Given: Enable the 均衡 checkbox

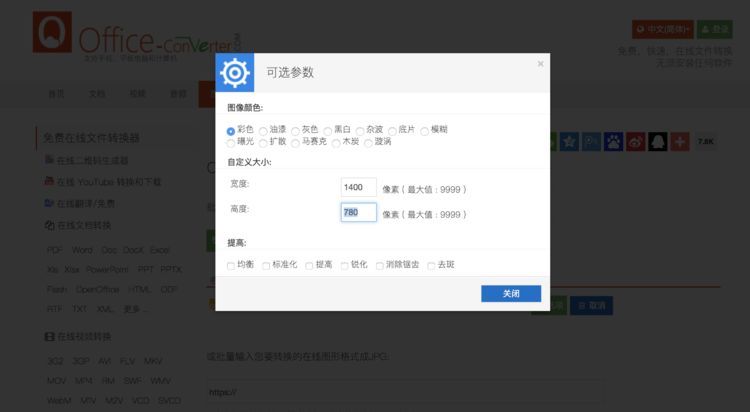Looking at the screenshot, I should [231, 265].
